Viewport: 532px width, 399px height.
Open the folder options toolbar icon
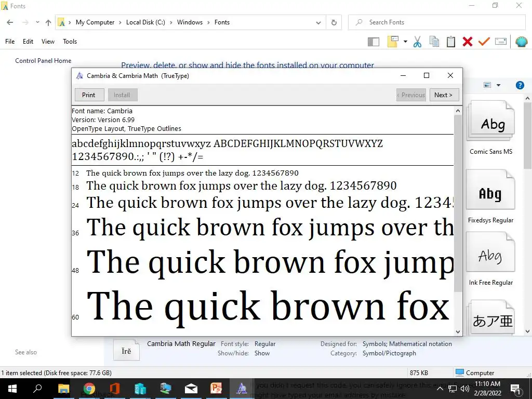[x=393, y=42]
